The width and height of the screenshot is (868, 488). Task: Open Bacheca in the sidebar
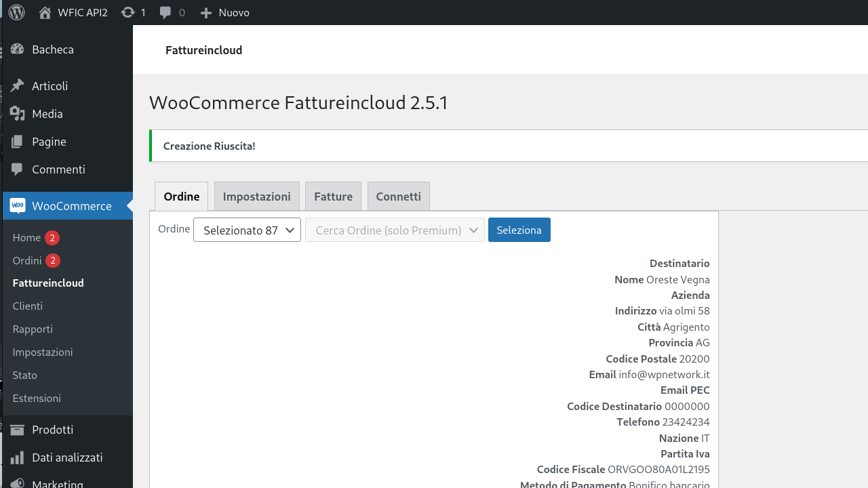53,49
